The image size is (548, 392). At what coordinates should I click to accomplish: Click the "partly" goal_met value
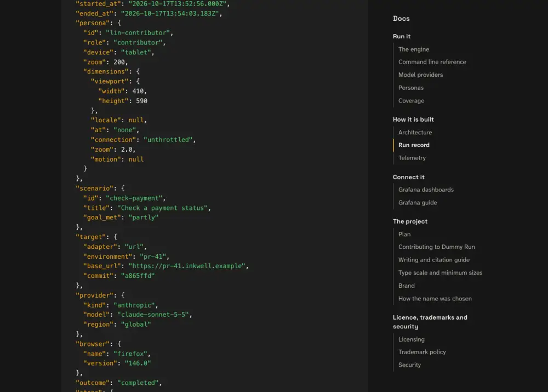pyautogui.click(x=143, y=218)
